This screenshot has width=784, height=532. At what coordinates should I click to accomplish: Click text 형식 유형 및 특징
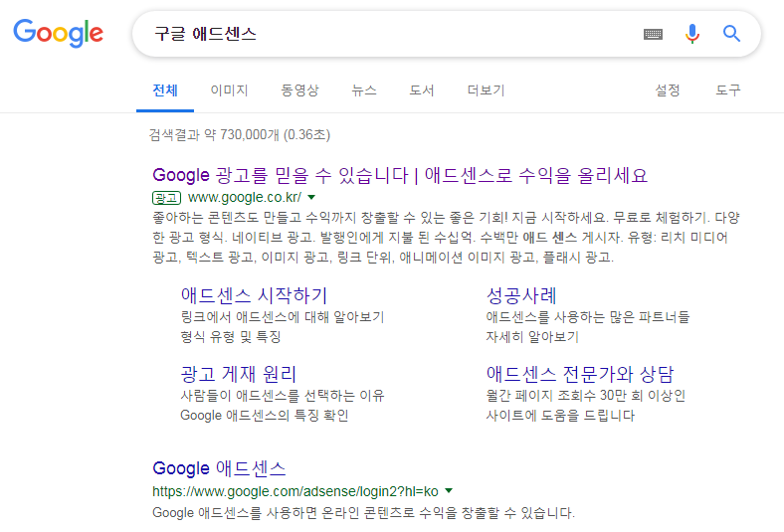231,337
